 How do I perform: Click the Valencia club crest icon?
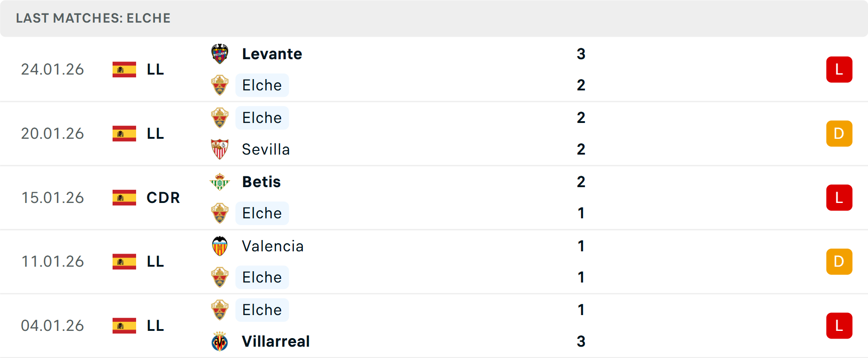click(x=220, y=246)
